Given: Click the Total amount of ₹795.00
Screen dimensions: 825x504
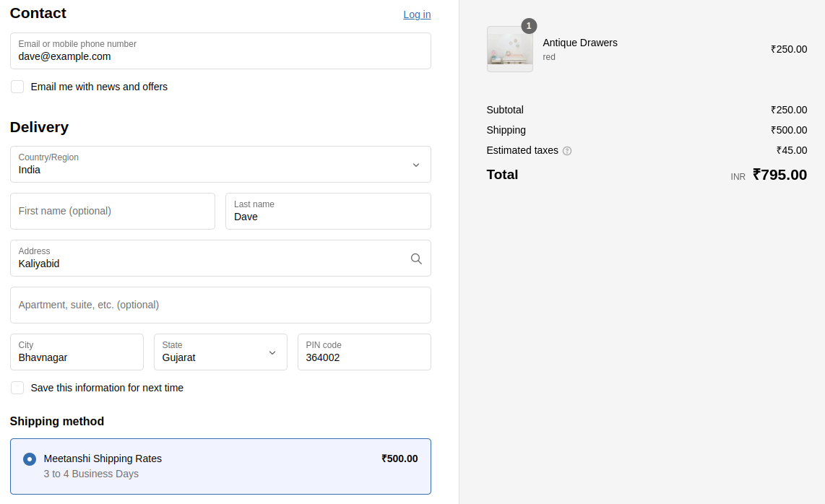Looking at the screenshot, I should point(780,174).
